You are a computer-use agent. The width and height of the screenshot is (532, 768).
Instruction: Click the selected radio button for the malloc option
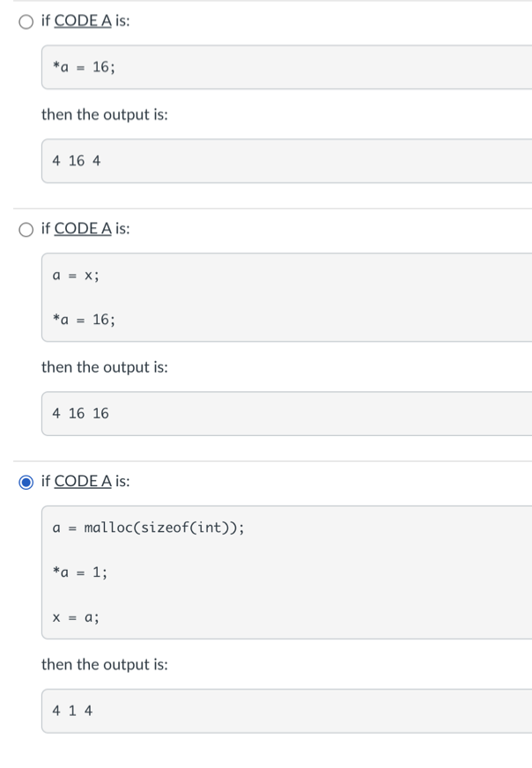point(27,482)
